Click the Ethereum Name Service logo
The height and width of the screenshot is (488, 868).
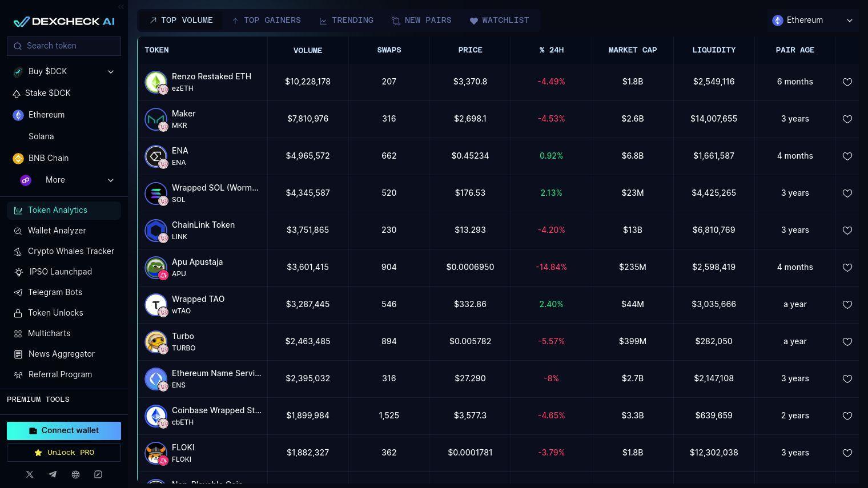[x=155, y=379]
